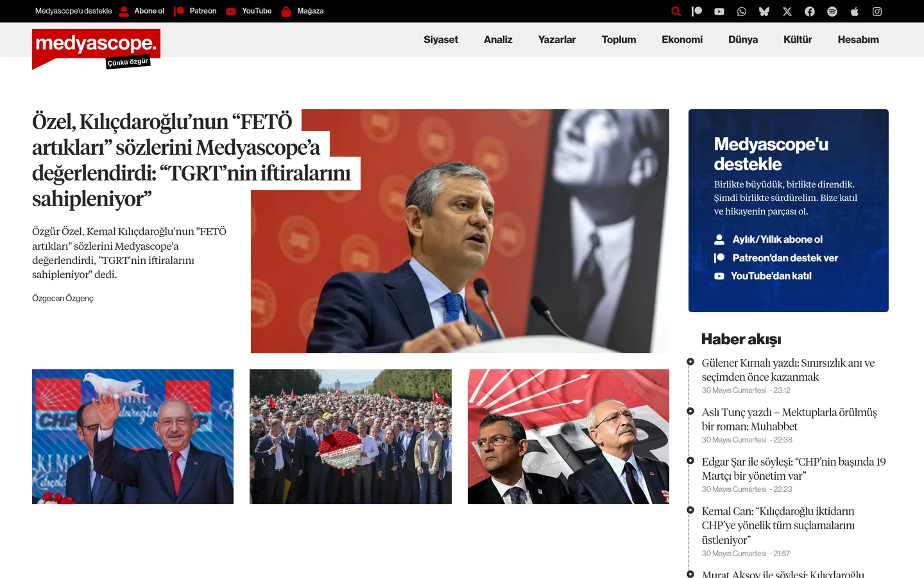The height and width of the screenshot is (578, 924).
Task: Open thumbnail of Kılıçdaroğlu with white dove
Action: (133, 437)
